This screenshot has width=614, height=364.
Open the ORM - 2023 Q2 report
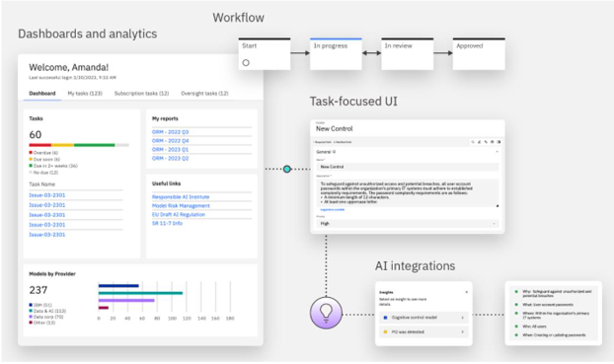pos(170,158)
